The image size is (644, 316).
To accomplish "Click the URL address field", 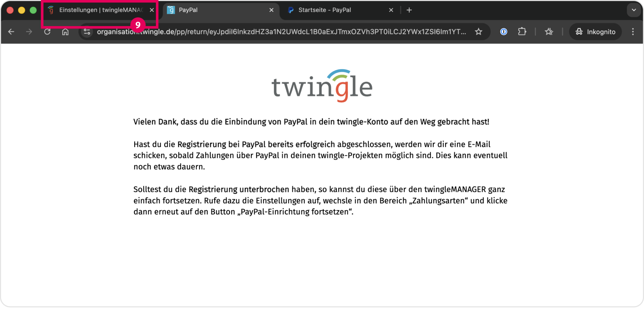I will coord(282,32).
